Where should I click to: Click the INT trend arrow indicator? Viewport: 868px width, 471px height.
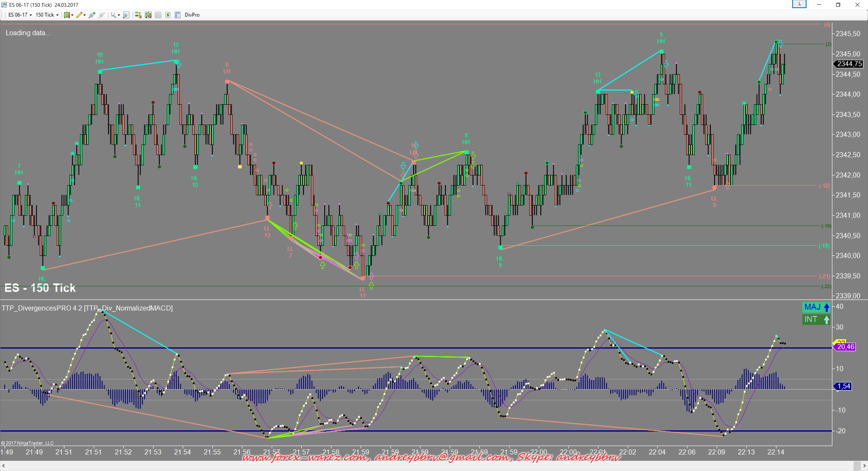pos(816,319)
